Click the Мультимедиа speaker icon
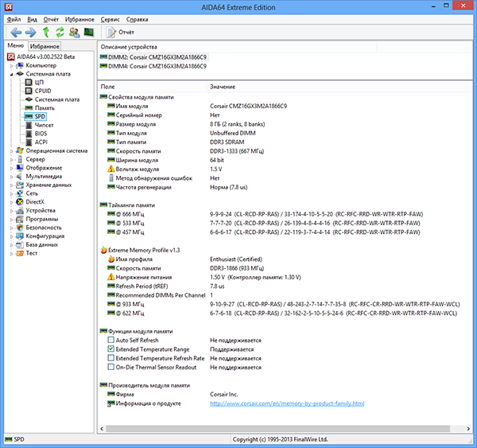477x448 pixels. pos(20,177)
